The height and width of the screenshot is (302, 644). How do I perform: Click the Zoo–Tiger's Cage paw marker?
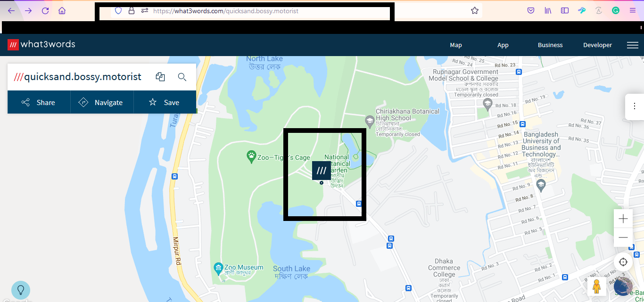click(x=252, y=155)
